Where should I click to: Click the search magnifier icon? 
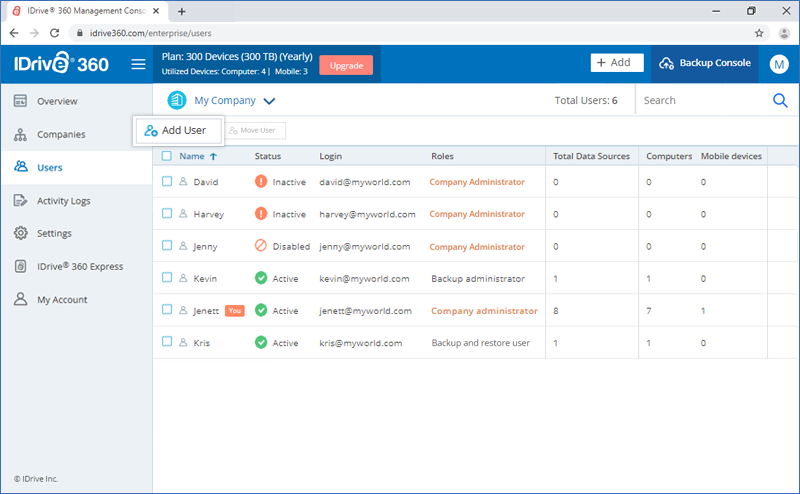(780, 101)
